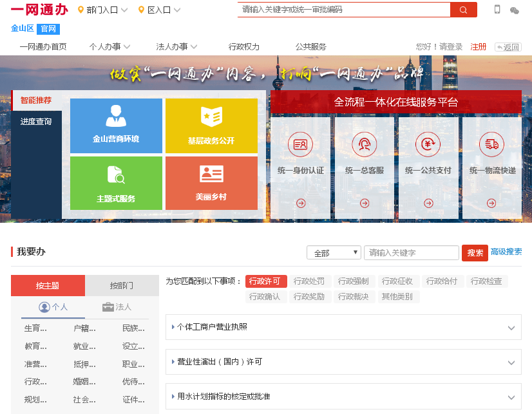Click the magnifier search icon in header

(x=463, y=10)
